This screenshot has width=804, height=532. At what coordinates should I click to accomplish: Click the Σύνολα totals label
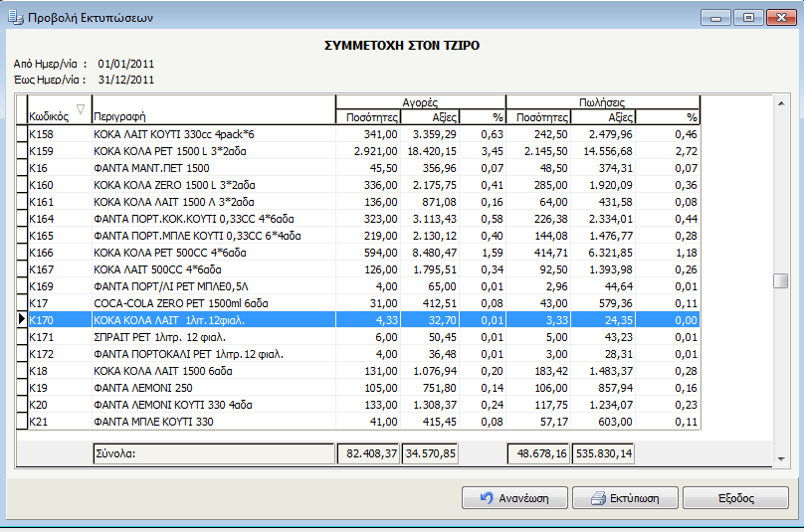coord(214,453)
